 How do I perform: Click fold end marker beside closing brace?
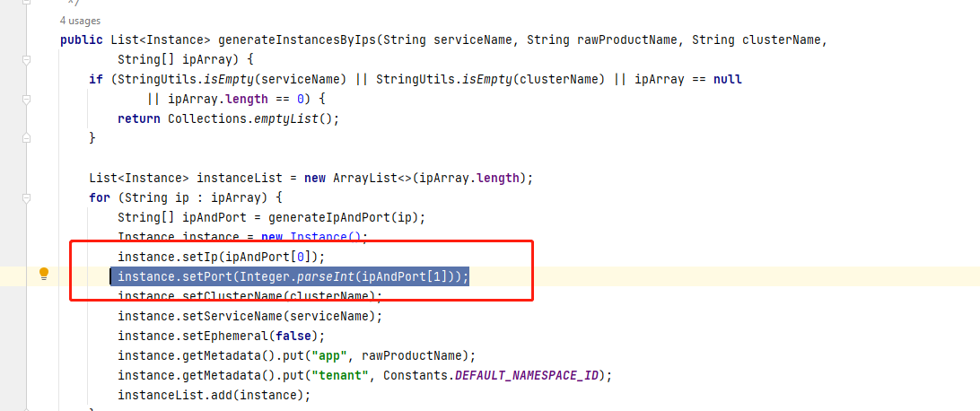(26, 137)
